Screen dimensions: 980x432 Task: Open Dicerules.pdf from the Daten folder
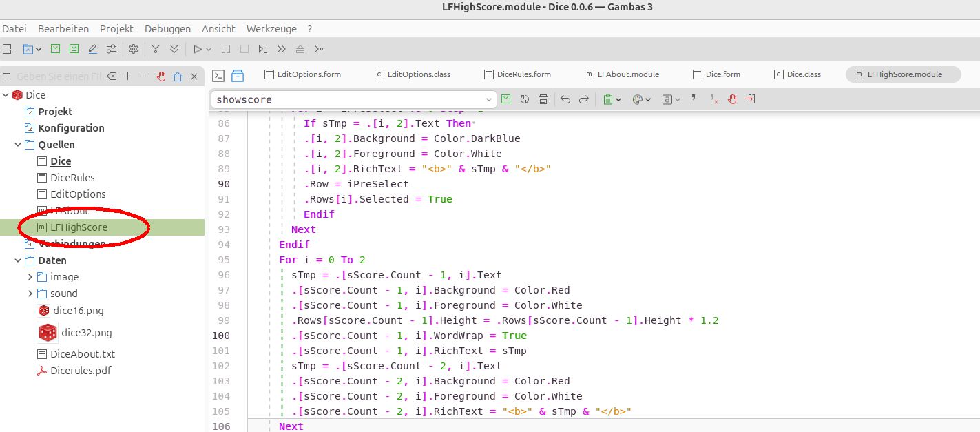[81, 371]
